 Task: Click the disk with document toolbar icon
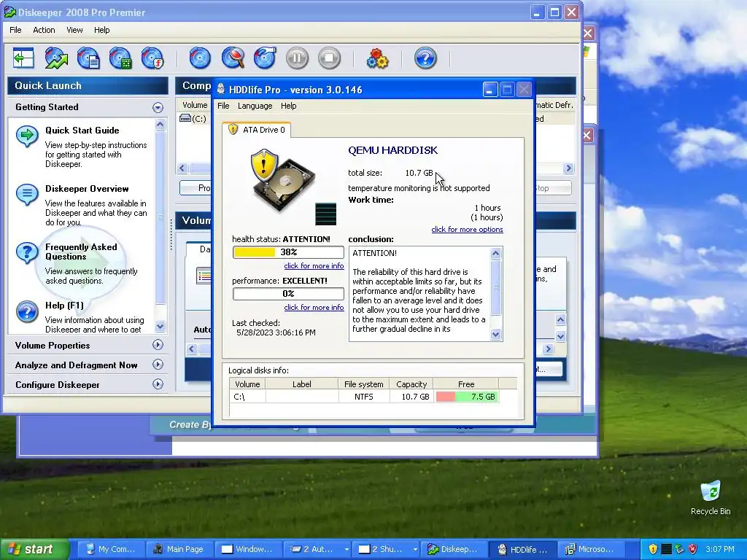point(88,58)
